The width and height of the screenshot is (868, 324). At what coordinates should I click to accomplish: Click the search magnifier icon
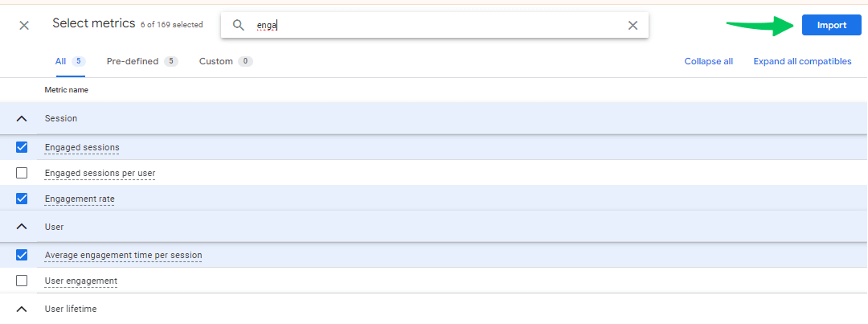[238, 25]
